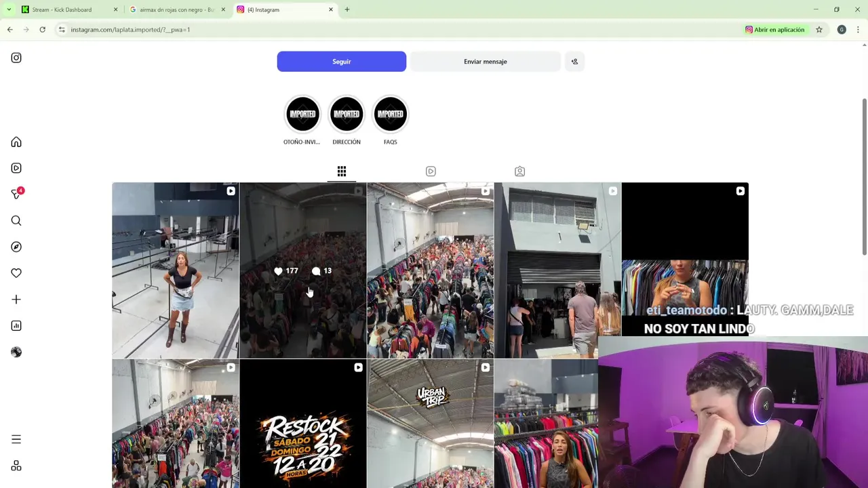Image resolution: width=868 pixels, height=488 pixels.
Task: Open the dashboard chart icon in sidebar
Action: point(16,326)
